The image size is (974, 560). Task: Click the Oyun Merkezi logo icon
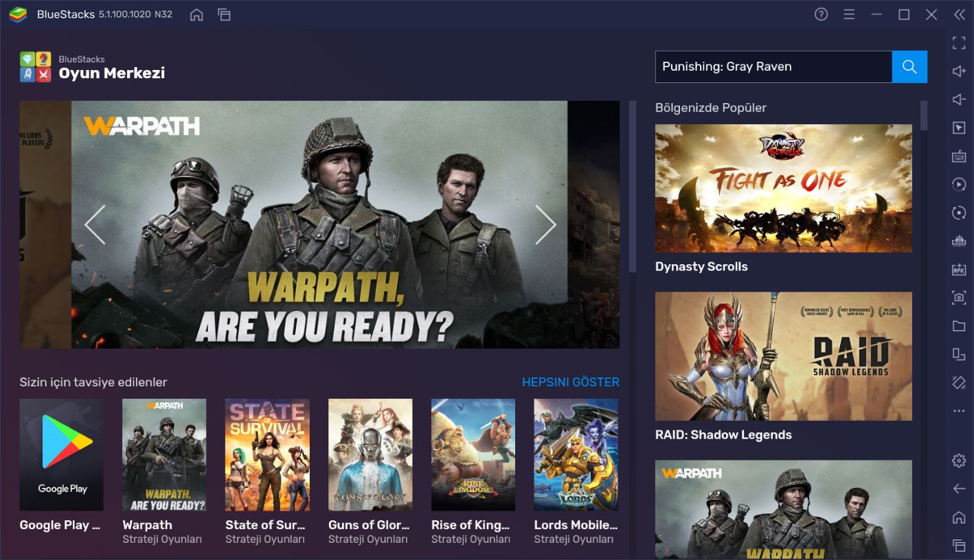36,67
